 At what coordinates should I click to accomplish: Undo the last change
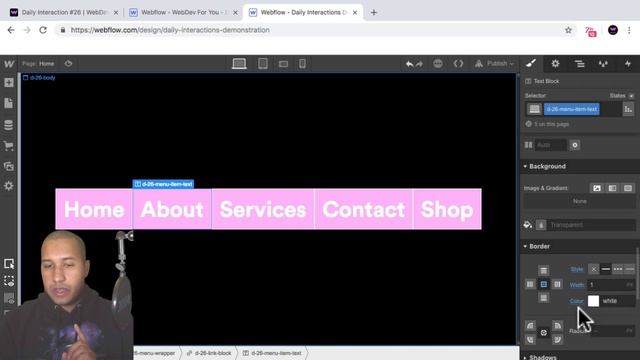tap(409, 64)
